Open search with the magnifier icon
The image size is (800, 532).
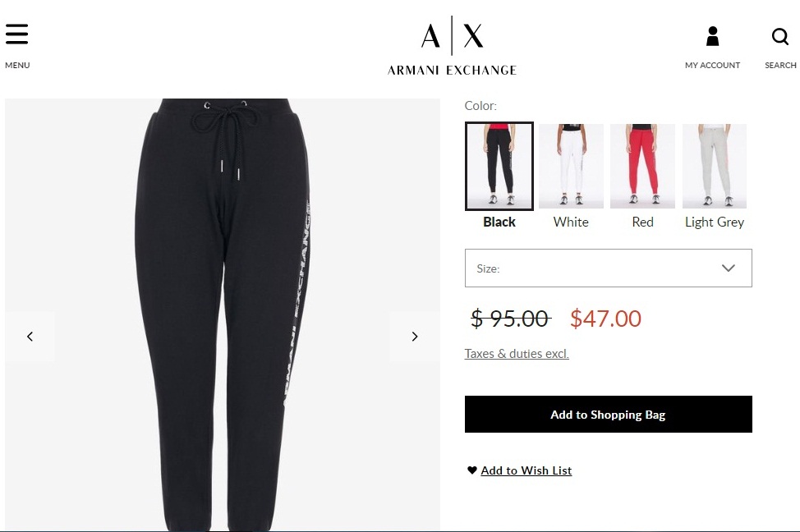click(780, 37)
